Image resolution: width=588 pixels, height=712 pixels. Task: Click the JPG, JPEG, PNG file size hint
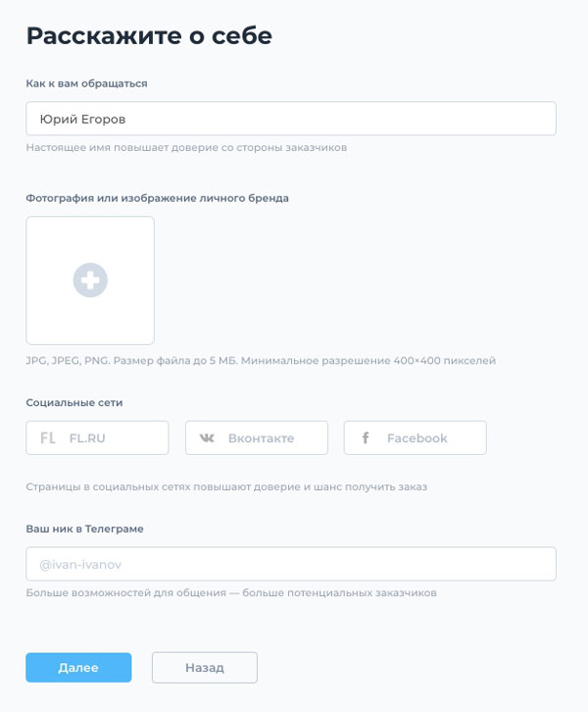click(261, 361)
